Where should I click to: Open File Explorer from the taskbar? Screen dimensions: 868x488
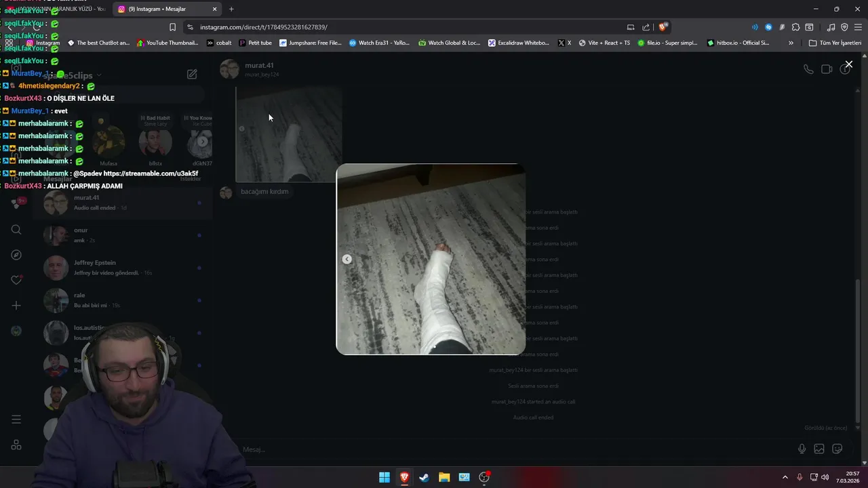coord(444,477)
